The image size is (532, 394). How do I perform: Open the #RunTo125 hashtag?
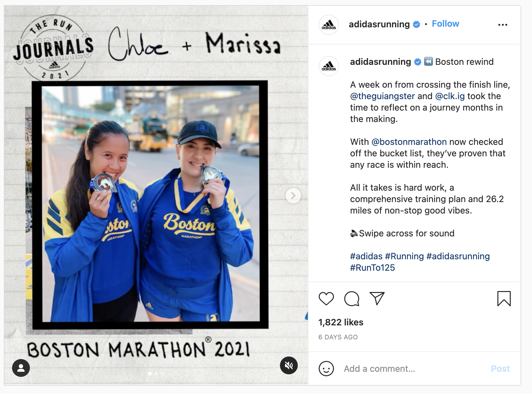372,268
